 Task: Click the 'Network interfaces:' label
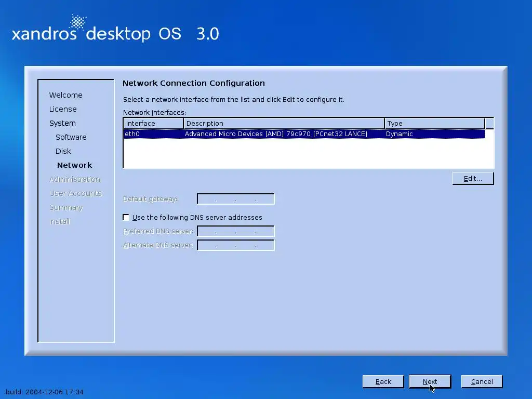pos(154,112)
